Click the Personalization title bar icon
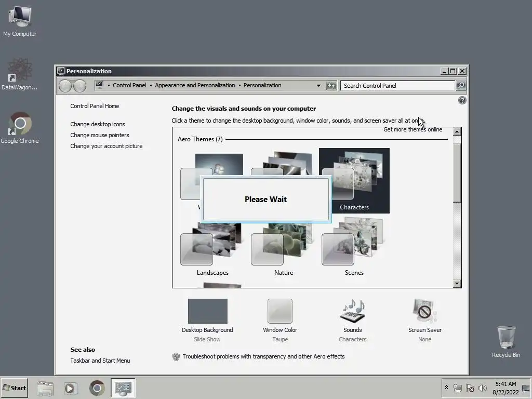The width and height of the screenshot is (532, 399). [61, 71]
